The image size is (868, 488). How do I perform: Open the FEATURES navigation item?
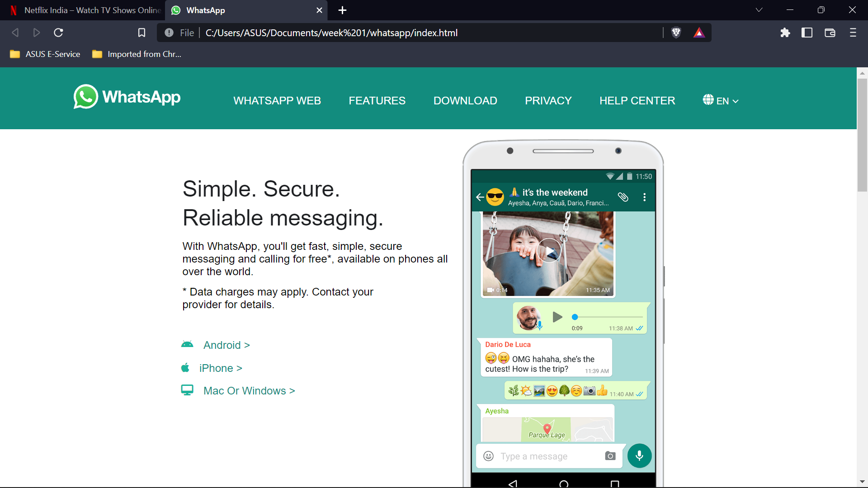click(x=377, y=101)
